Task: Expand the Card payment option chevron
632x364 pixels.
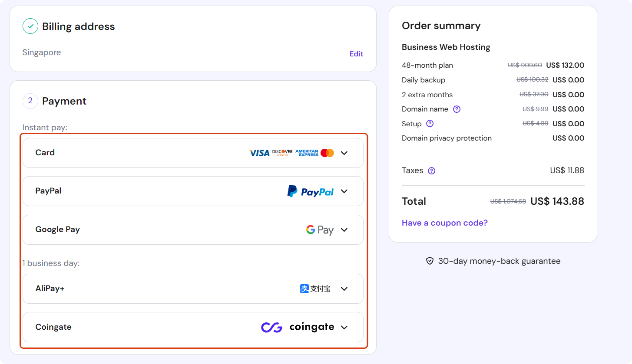Action: [x=344, y=153]
